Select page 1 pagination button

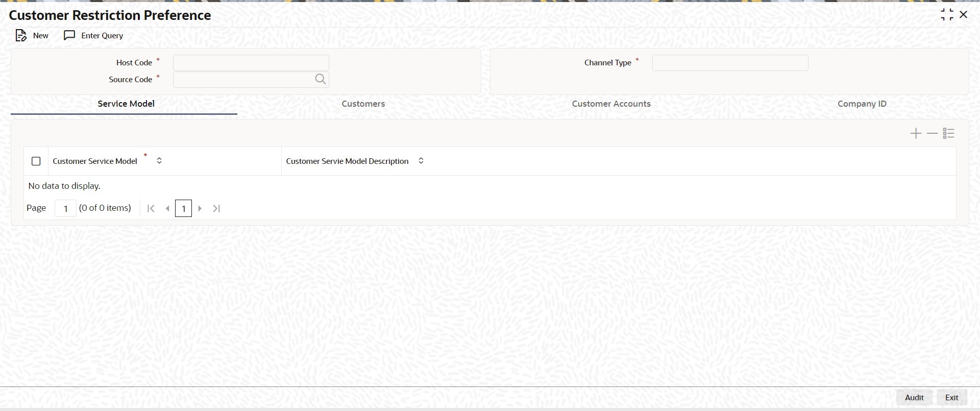[x=183, y=208]
